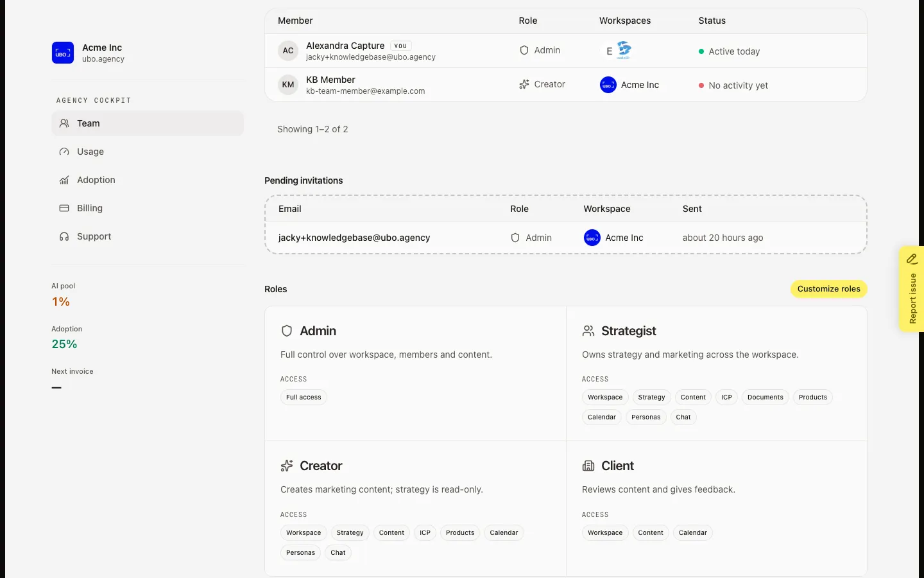Go to the Adoption page

point(148,180)
